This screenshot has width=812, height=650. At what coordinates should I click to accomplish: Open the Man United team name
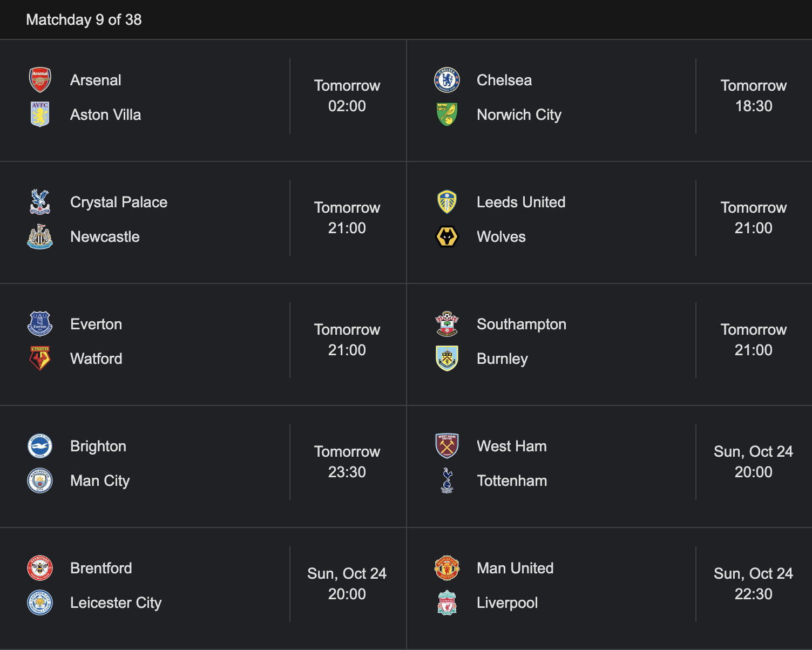(x=515, y=568)
